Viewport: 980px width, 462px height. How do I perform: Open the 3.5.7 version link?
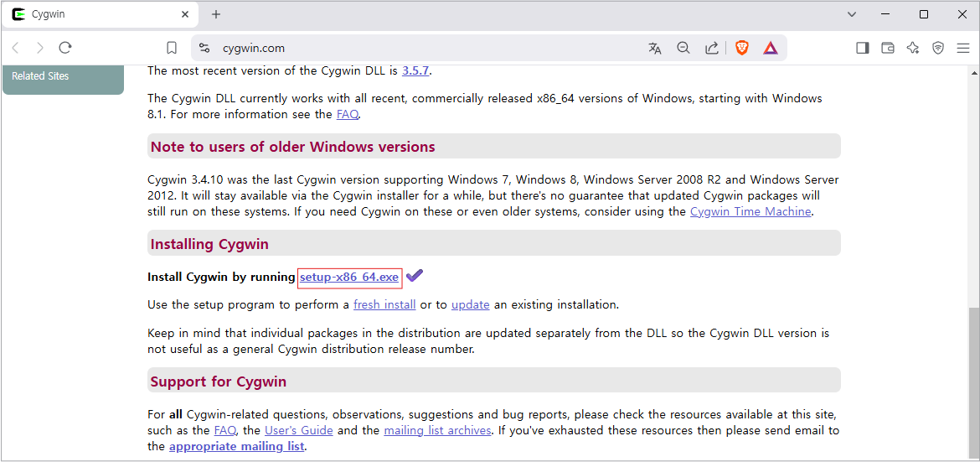415,70
